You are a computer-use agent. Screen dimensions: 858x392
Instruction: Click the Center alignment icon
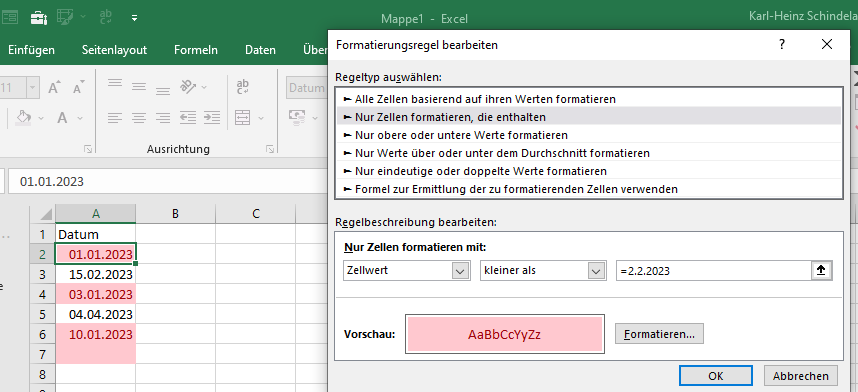(139, 117)
